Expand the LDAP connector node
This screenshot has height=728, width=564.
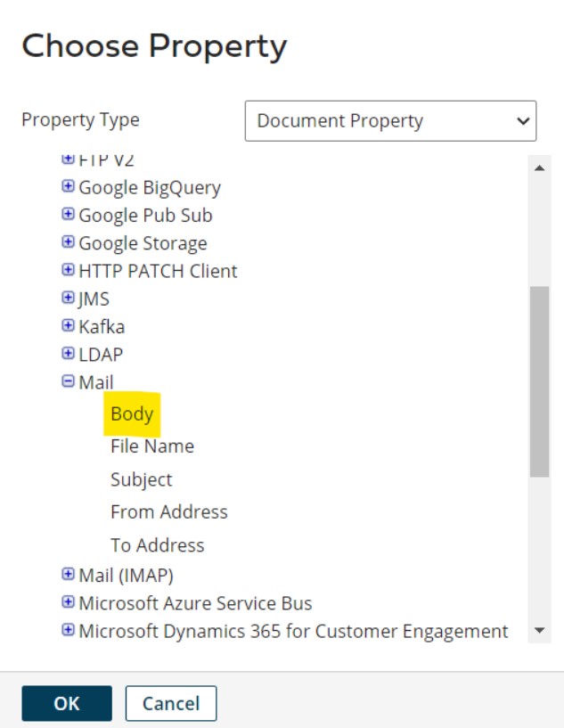coord(68,354)
